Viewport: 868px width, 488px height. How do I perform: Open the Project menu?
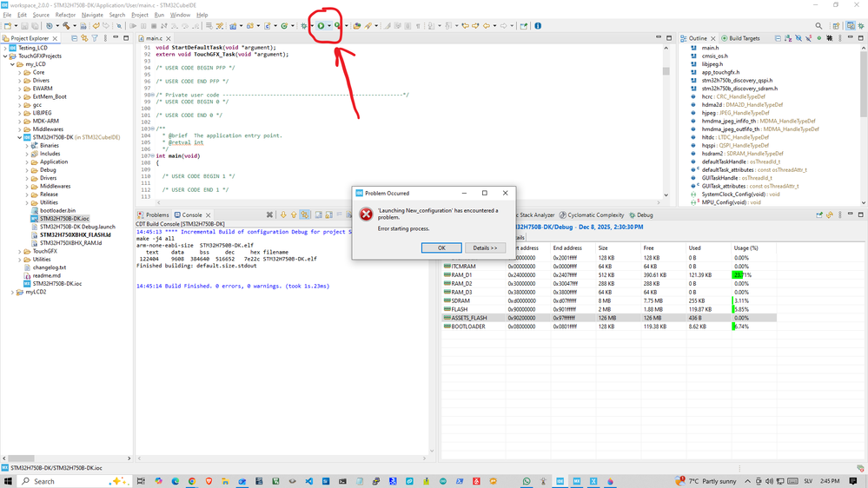[139, 15]
